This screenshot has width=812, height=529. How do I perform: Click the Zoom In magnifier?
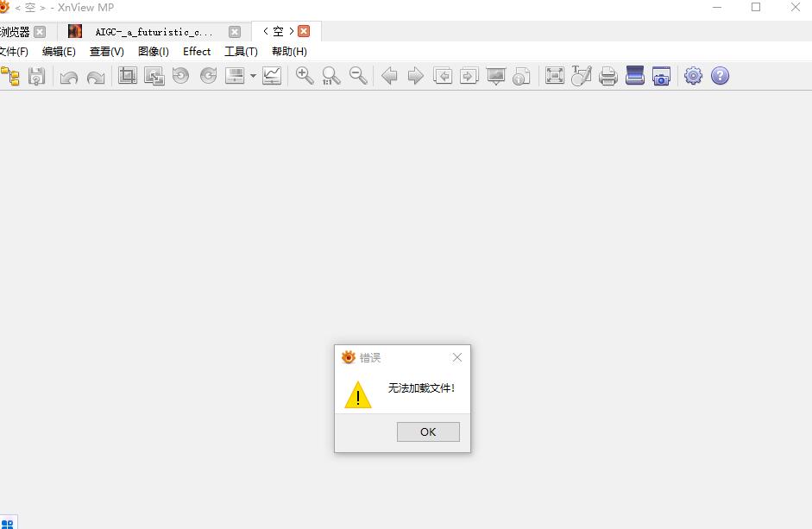[305, 76]
